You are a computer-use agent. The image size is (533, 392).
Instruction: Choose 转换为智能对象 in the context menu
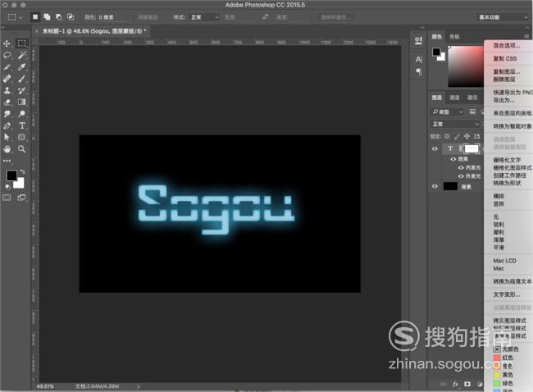pyautogui.click(x=512, y=126)
